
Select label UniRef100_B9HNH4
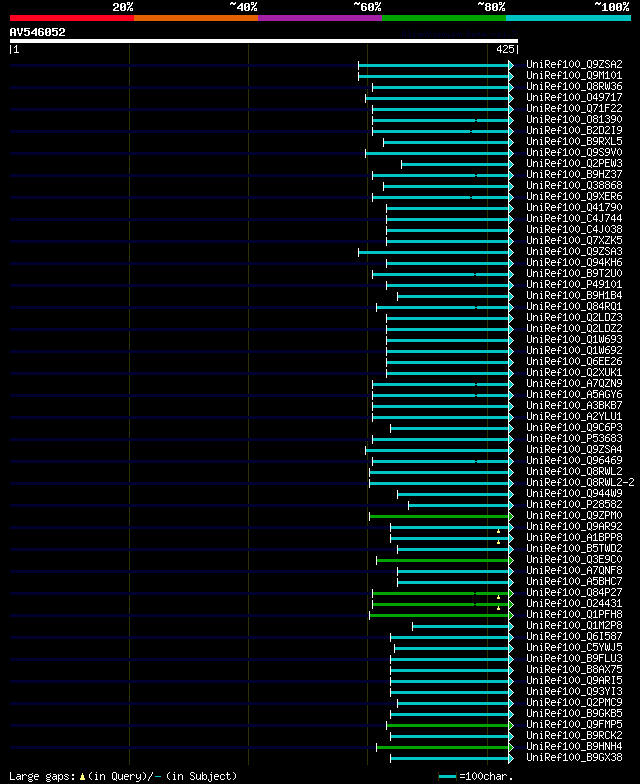[x=574, y=746]
